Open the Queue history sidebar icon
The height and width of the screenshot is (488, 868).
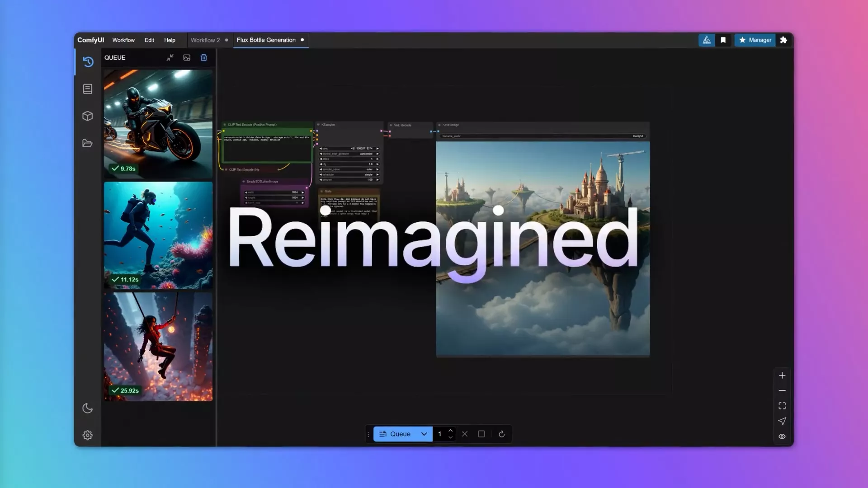tap(88, 61)
